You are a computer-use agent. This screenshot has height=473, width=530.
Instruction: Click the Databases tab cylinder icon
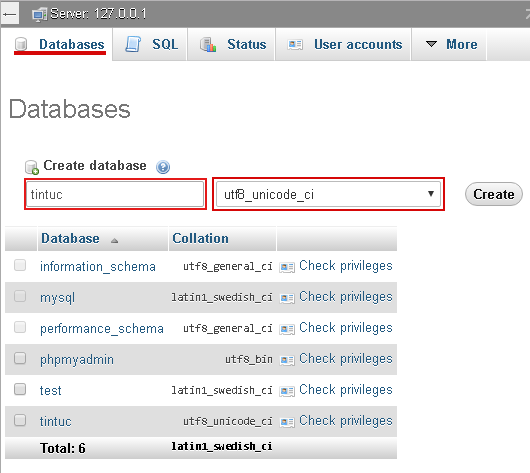[21, 44]
